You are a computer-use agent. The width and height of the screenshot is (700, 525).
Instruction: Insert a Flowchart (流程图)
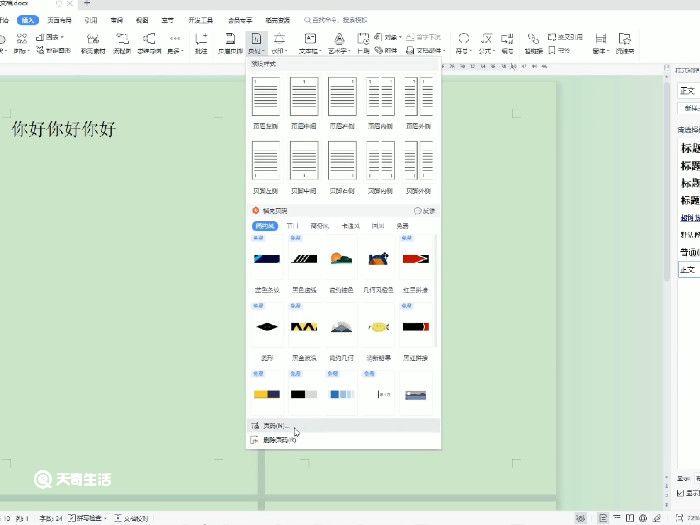click(x=122, y=43)
